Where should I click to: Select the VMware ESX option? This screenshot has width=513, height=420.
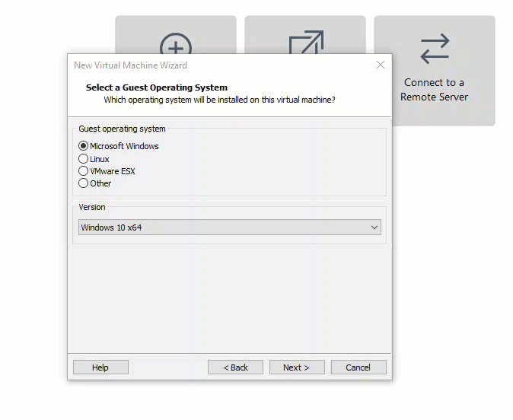pos(84,171)
